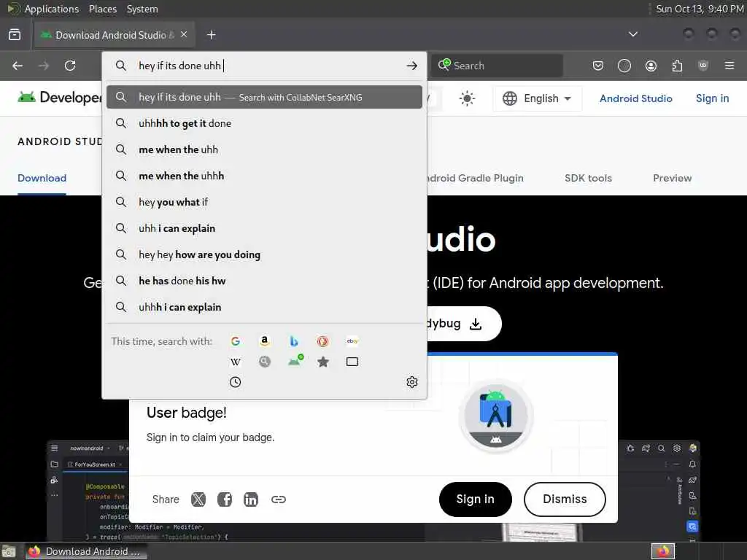The image size is (747, 560).
Task: Switch to the SDK tools tab
Action: [x=588, y=178]
